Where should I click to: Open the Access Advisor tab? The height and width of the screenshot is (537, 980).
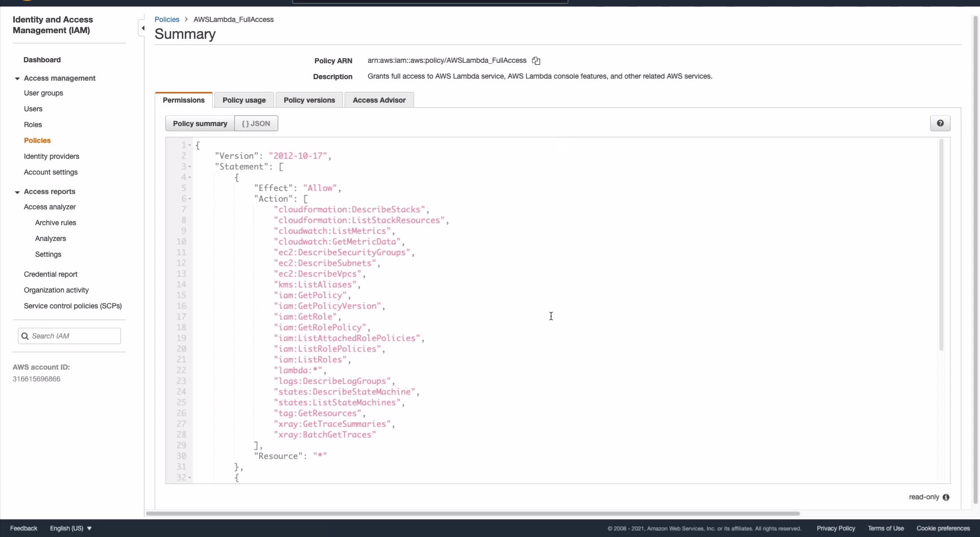click(x=379, y=100)
